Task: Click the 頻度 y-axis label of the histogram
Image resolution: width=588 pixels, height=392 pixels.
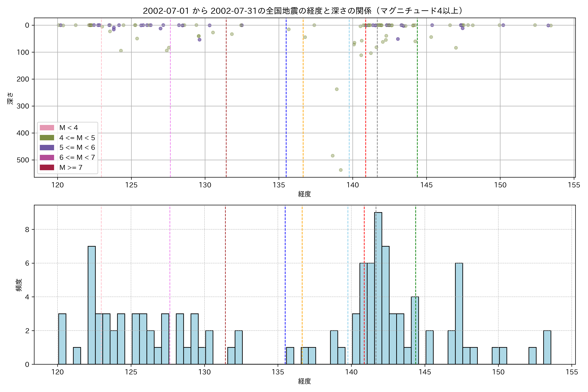Action: pos(19,285)
